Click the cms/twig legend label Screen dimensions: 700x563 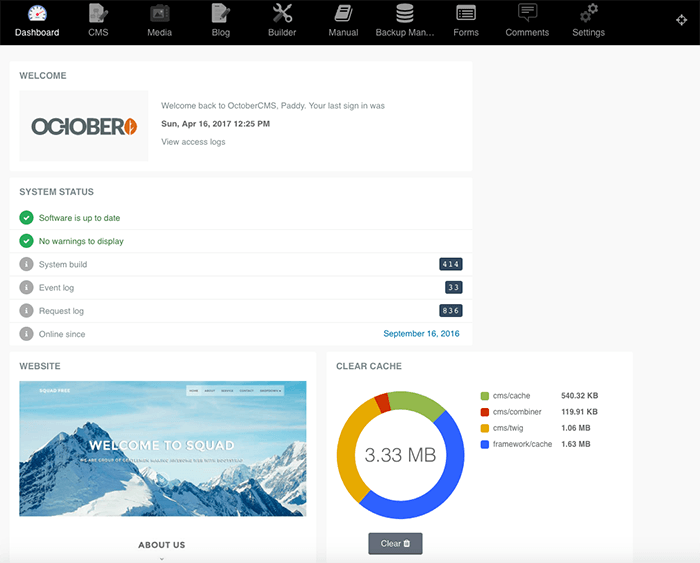point(508,428)
